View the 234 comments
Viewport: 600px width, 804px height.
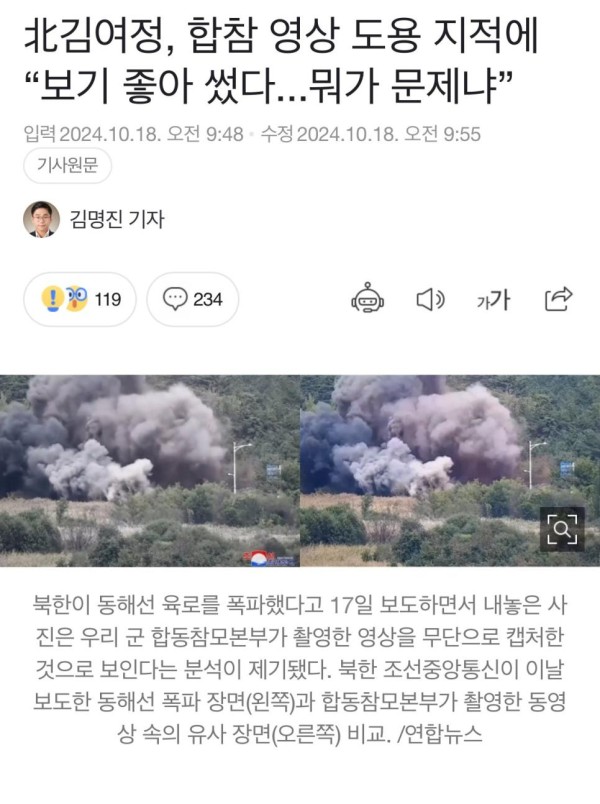(x=193, y=299)
